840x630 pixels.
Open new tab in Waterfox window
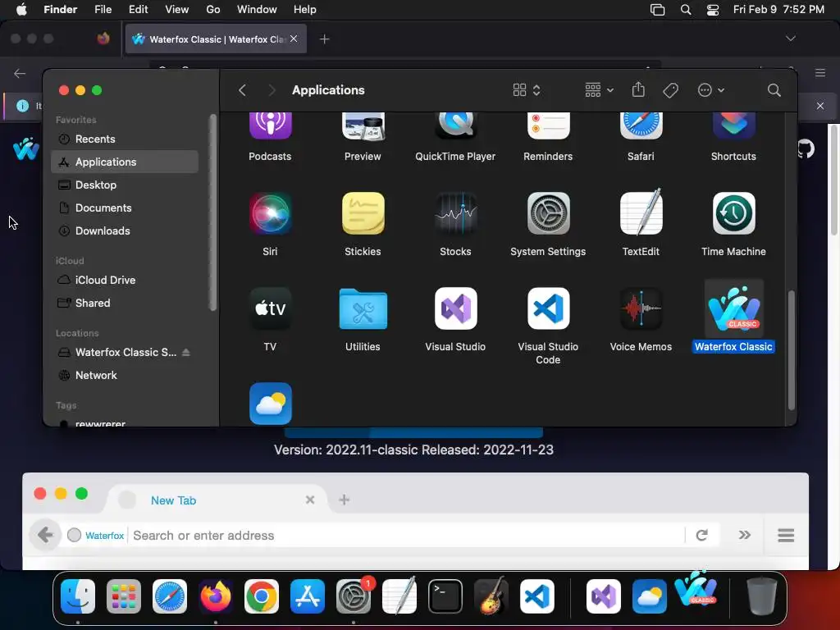click(344, 500)
